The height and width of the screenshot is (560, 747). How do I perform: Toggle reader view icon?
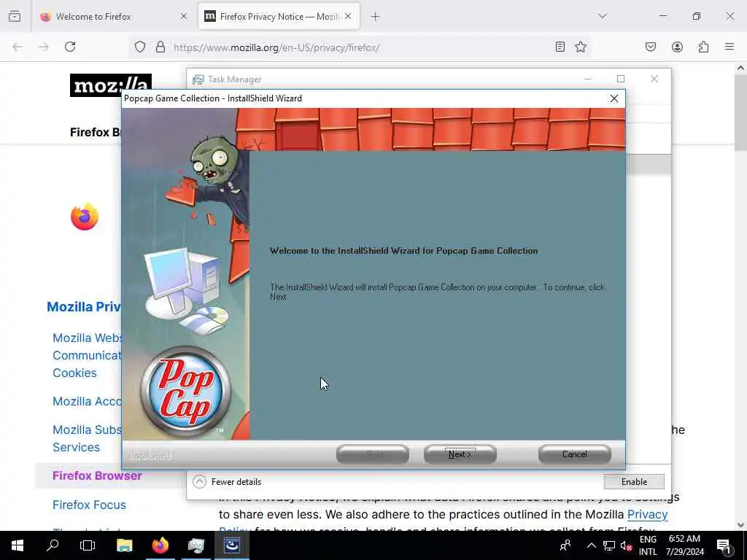[x=560, y=47]
